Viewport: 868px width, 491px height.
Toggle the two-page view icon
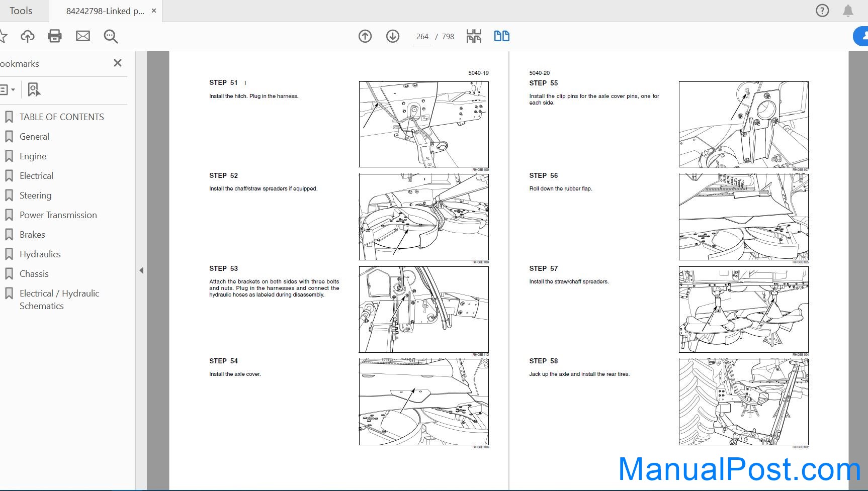[x=502, y=36]
